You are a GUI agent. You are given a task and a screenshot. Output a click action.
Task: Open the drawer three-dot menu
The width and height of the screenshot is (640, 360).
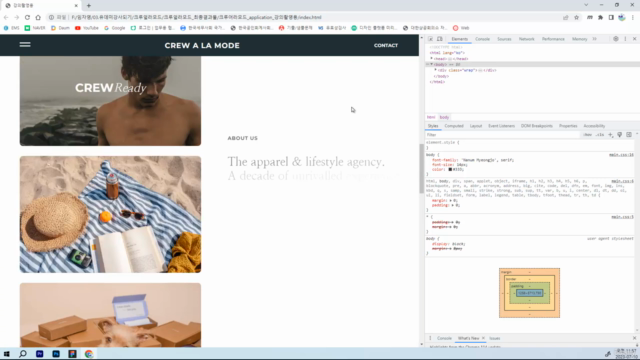click(430, 338)
